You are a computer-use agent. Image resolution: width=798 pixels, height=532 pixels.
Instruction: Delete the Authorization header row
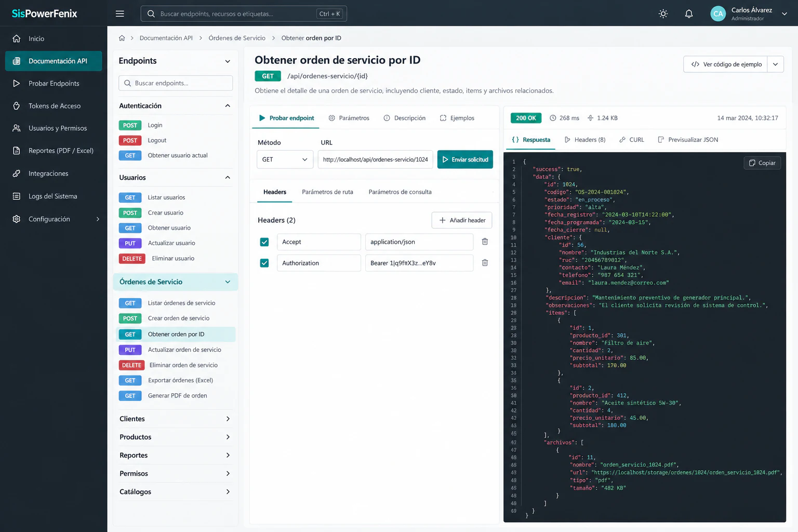coord(485,263)
